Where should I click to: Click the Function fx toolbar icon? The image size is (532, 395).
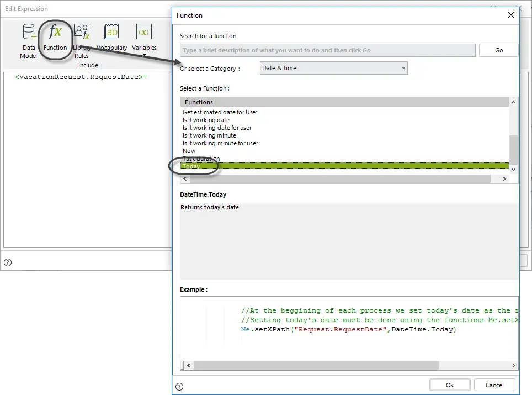(55, 38)
